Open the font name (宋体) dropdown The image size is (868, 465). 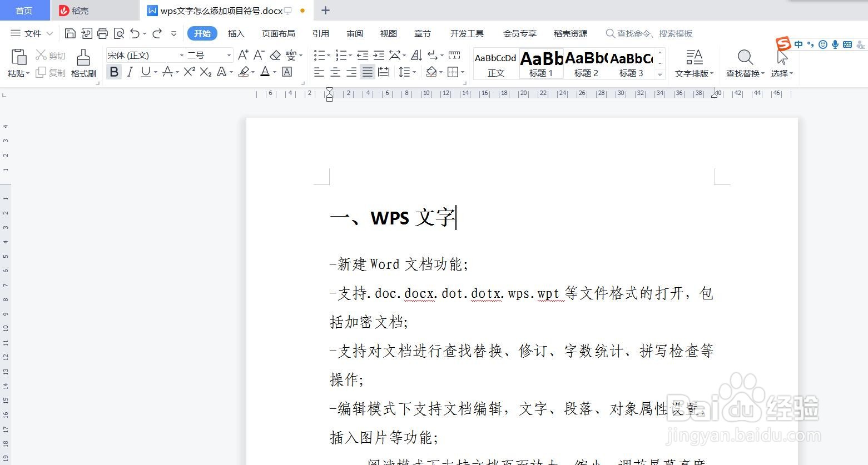click(x=181, y=55)
